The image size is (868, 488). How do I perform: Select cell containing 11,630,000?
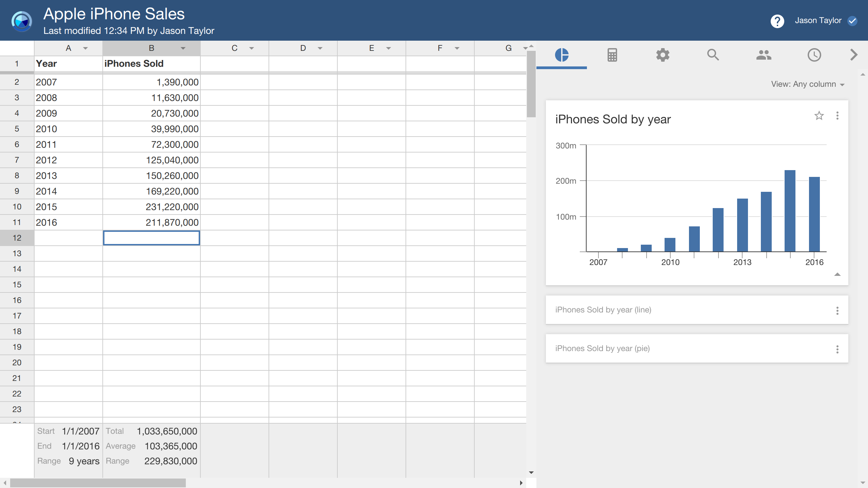click(151, 98)
